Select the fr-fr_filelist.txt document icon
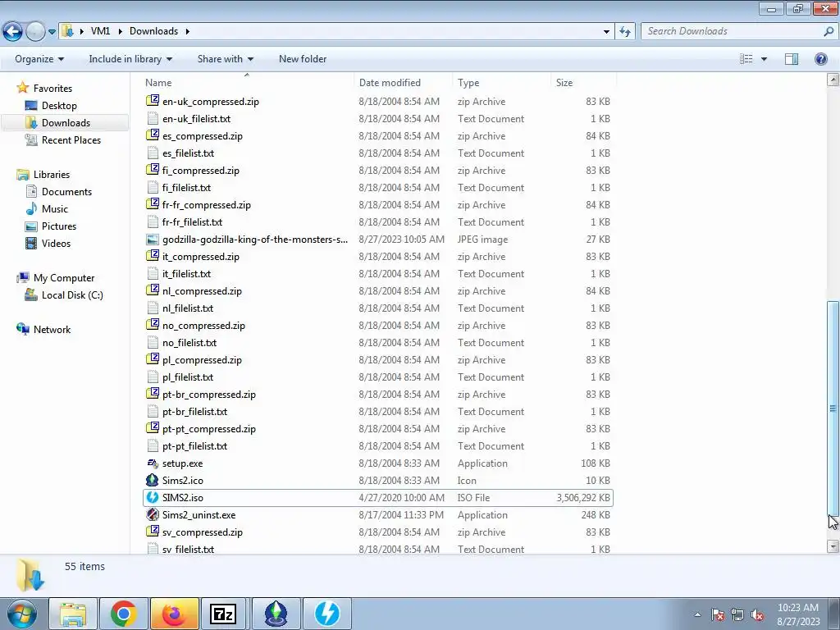Viewport: 840px width, 630px height. [x=153, y=221]
